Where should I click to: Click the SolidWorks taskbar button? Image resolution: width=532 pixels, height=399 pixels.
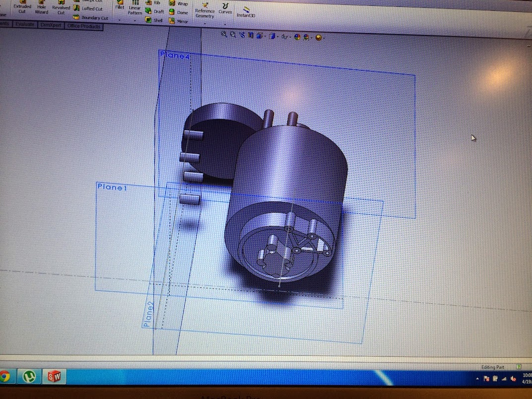tap(54, 376)
